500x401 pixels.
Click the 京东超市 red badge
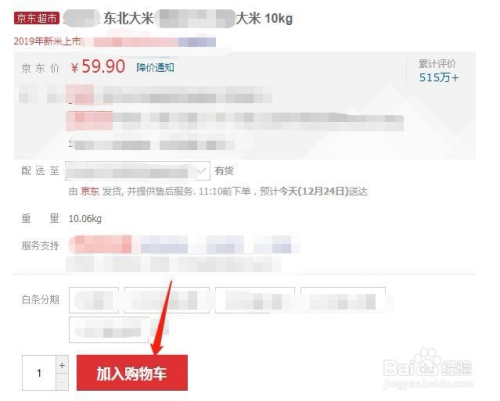37,18
